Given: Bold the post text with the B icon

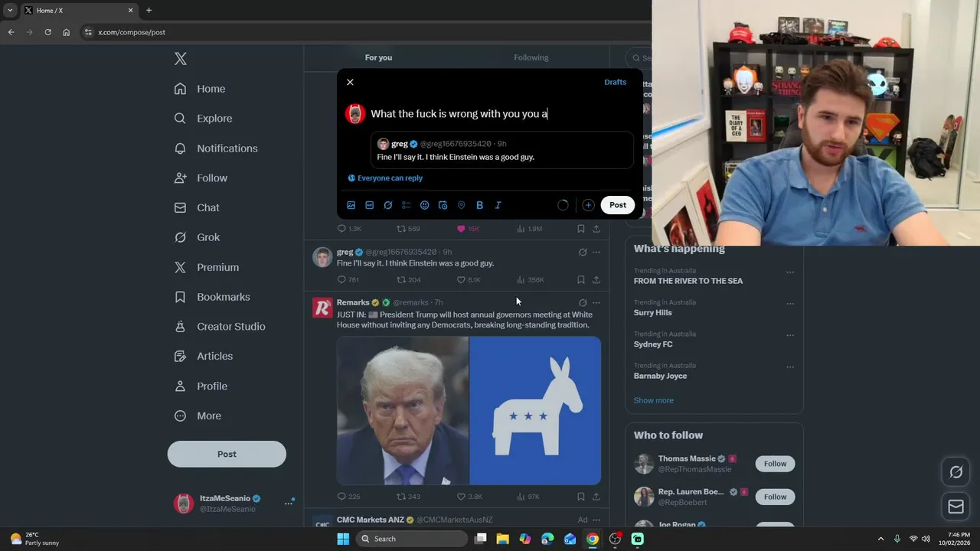Looking at the screenshot, I should (480, 205).
